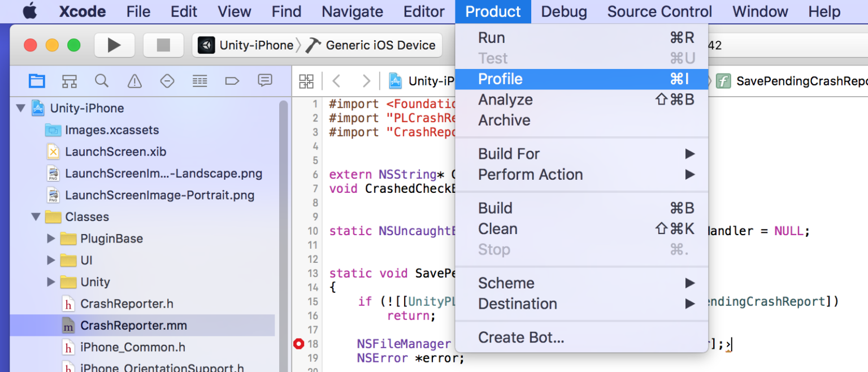Viewport: 868px width, 372px height.
Task: Open the Generic iOS Device destination selector
Action: [x=371, y=45]
